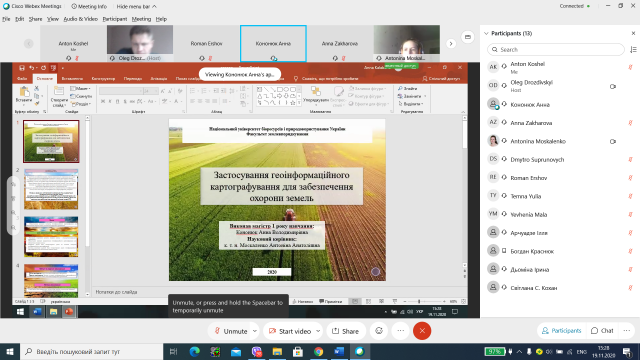Open Microsoft Store from the taskbar

click(x=298, y=351)
